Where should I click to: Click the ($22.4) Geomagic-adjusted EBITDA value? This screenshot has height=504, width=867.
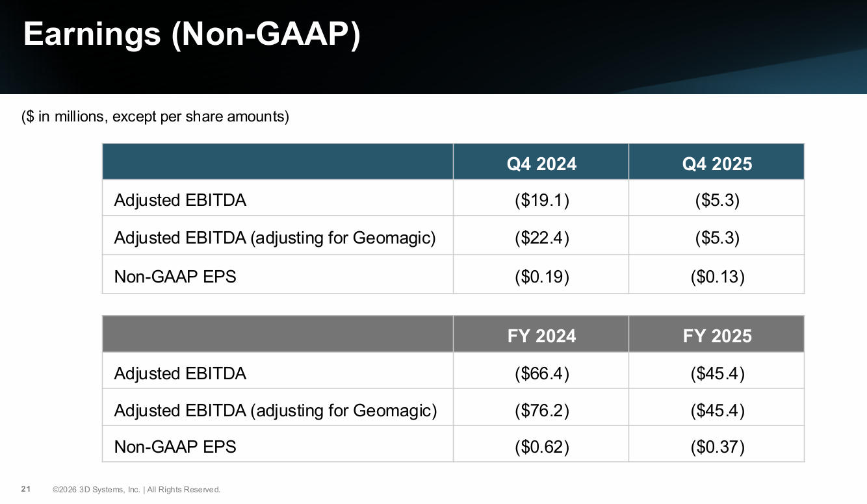[x=541, y=238]
